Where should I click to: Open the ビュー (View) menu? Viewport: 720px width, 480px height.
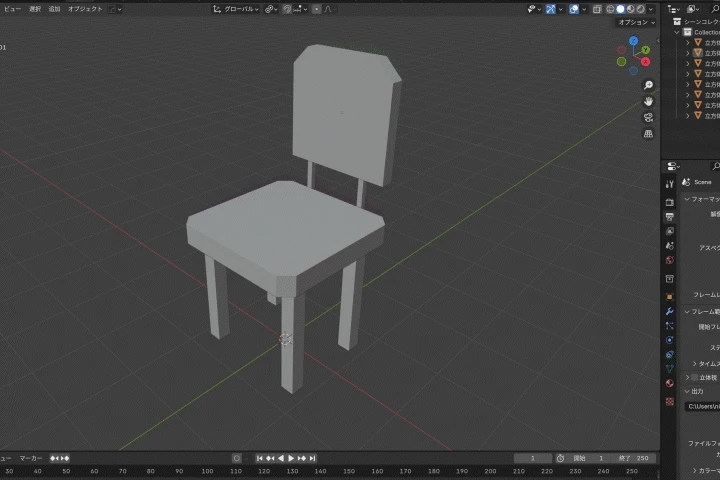(11, 9)
